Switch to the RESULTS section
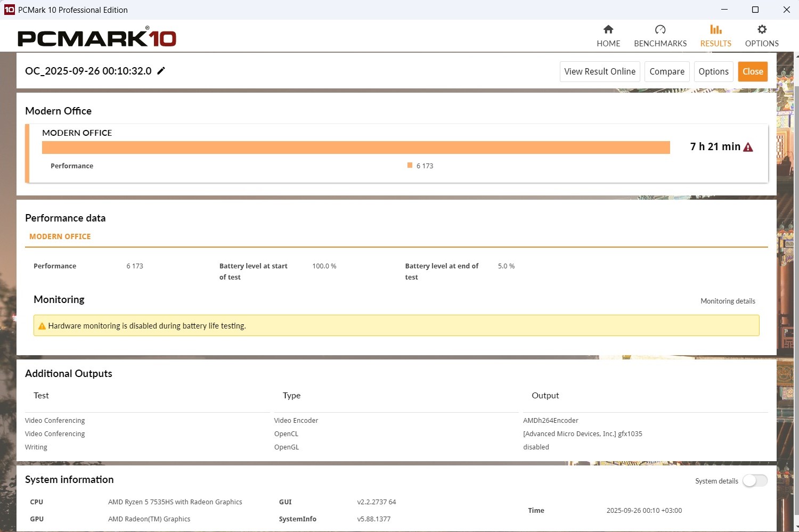Image resolution: width=799 pixels, height=532 pixels. (715, 36)
